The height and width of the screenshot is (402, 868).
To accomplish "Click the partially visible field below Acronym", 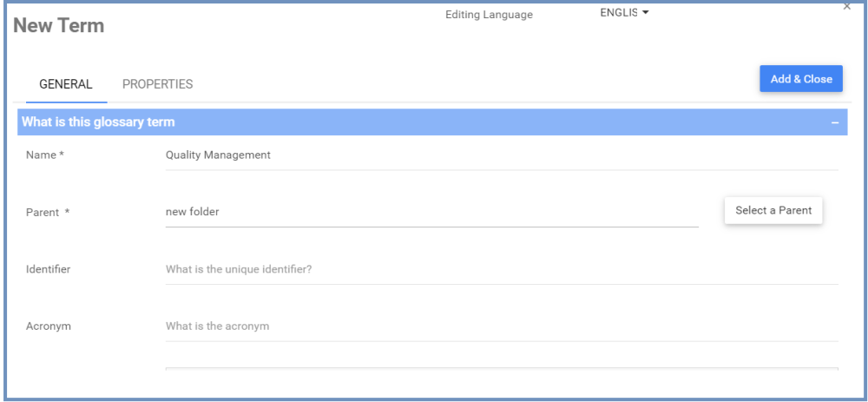I will [501, 372].
